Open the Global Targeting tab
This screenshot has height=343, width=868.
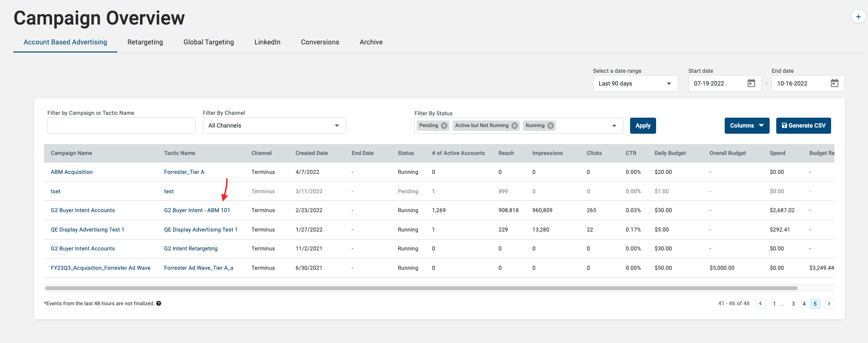pyautogui.click(x=209, y=42)
